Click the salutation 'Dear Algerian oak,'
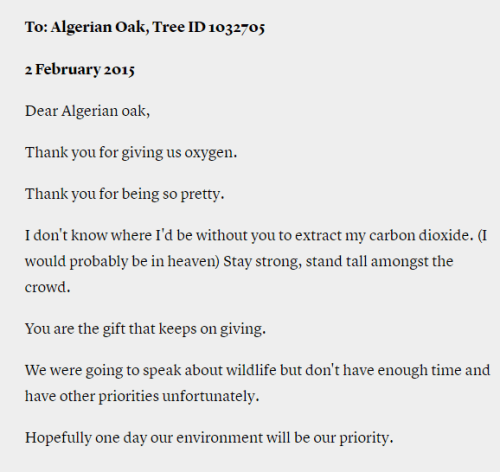The width and height of the screenshot is (500, 472). 87,111
